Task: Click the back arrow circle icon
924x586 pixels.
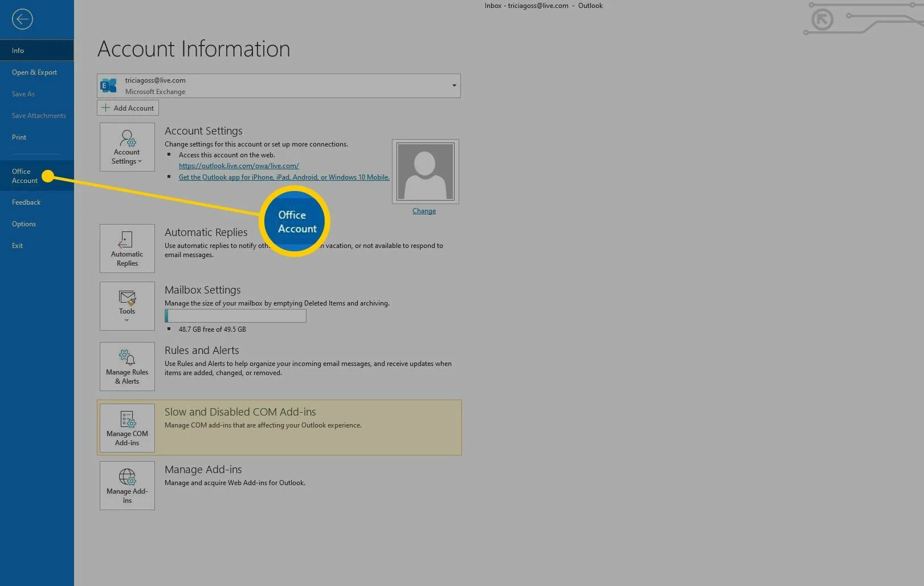Action: 22,19
